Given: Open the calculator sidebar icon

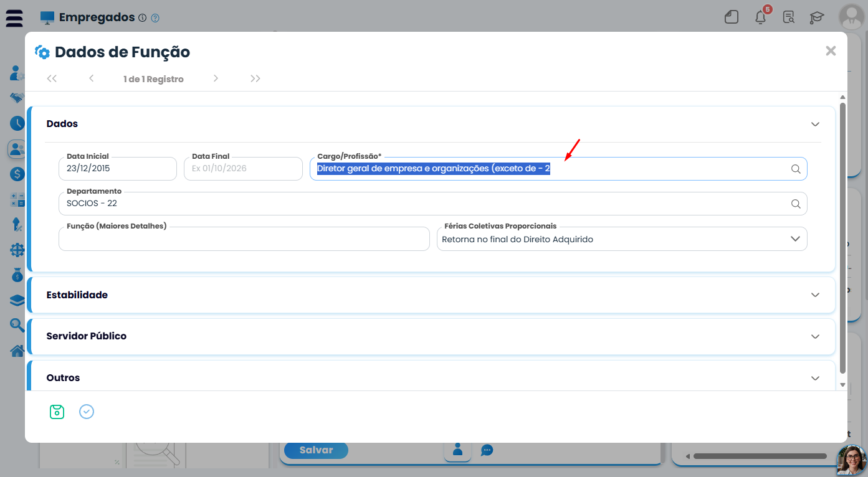Looking at the screenshot, I should tap(17, 200).
